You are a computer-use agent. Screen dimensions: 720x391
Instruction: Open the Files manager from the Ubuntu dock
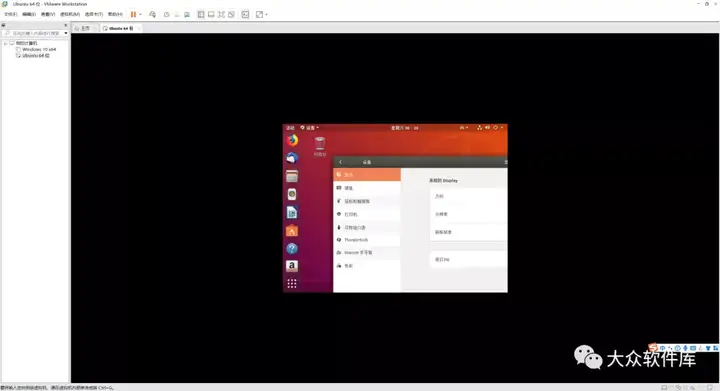coord(292,176)
